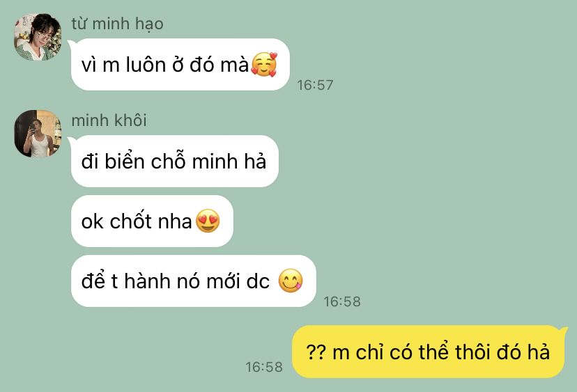The image size is (577, 392).
Task: Tap the heart-eyes emoji
Action: 208,221
